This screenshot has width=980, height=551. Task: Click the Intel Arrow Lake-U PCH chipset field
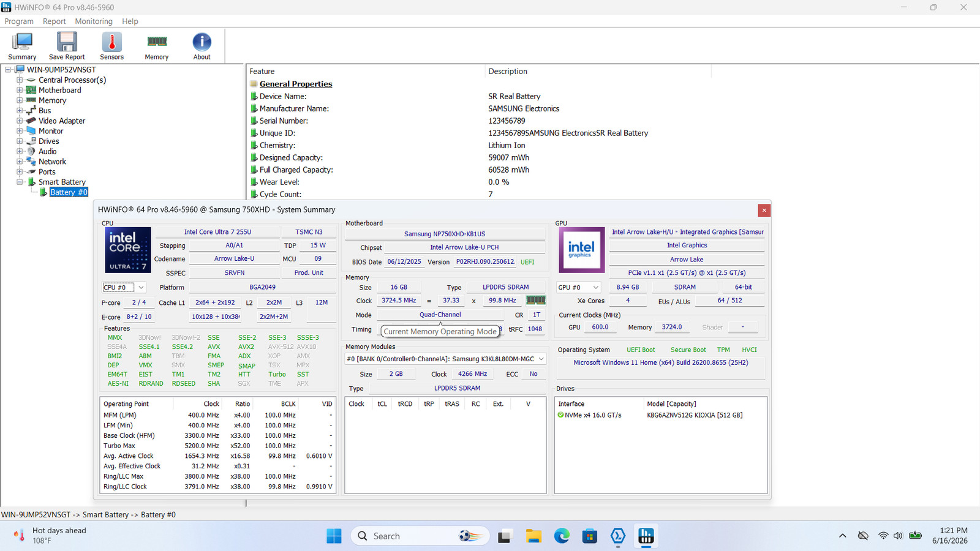464,247
